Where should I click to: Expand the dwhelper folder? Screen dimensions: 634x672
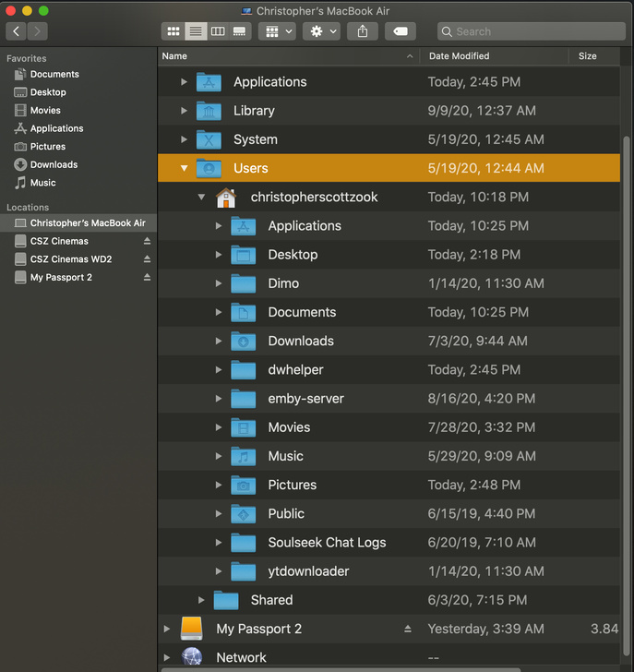(219, 369)
